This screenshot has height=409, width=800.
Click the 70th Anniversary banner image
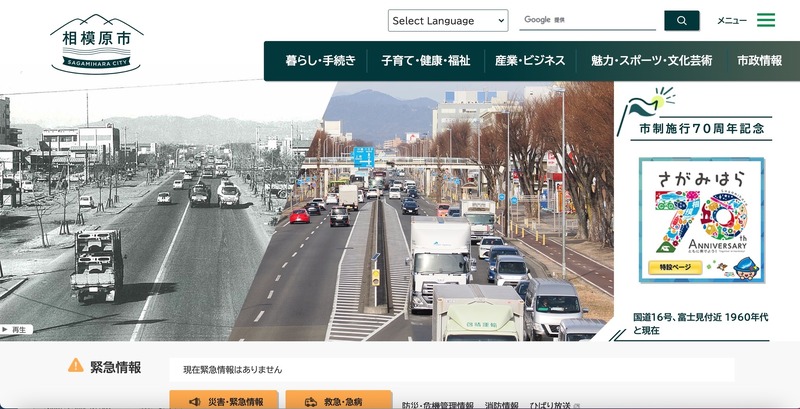[x=701, y=220]
